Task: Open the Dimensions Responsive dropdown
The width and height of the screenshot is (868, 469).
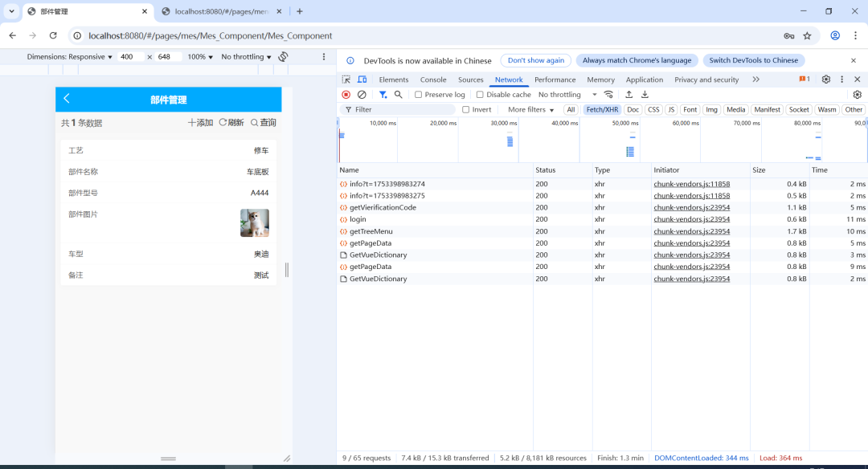Action: [69, 57]
